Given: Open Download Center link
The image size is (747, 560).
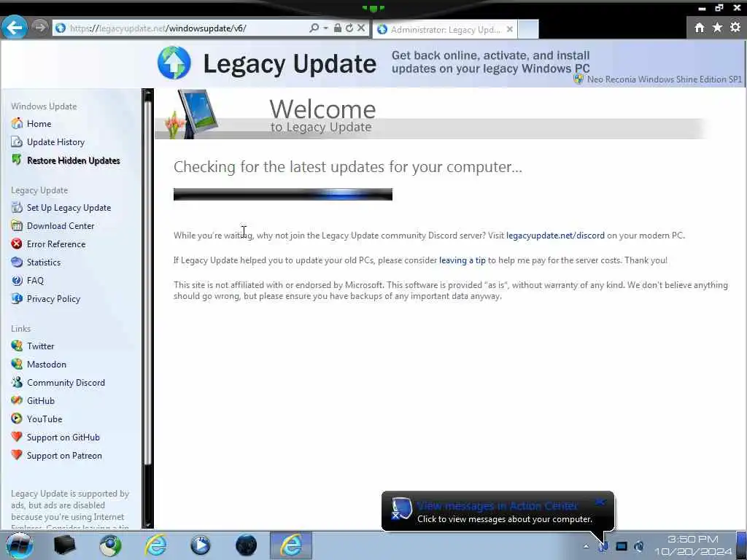Looking at the screenshot, I should (61, 226).
